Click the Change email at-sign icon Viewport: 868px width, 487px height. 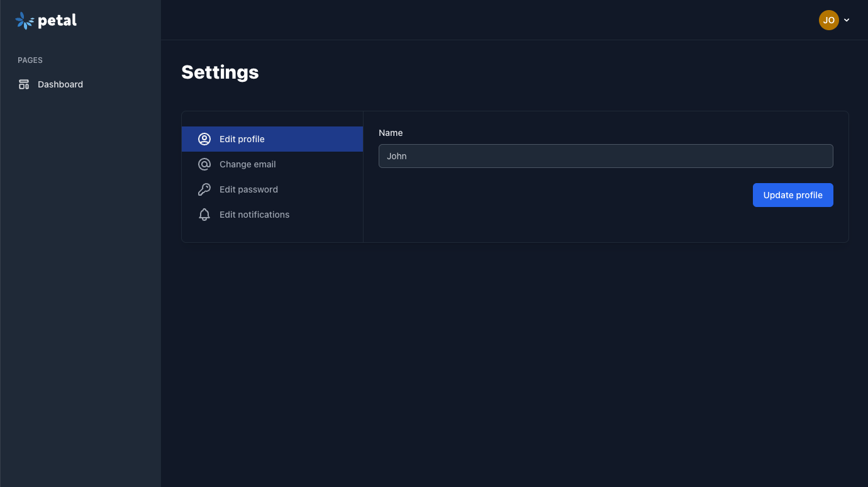click(x=204, y=164)
